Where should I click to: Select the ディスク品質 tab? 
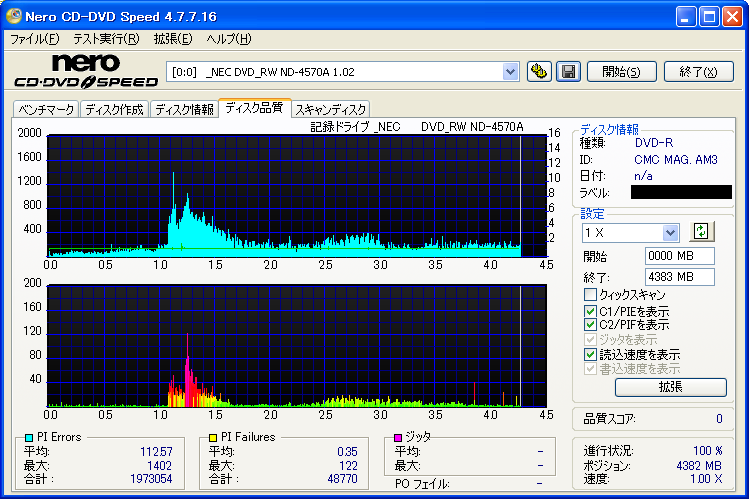click(254, 108)
